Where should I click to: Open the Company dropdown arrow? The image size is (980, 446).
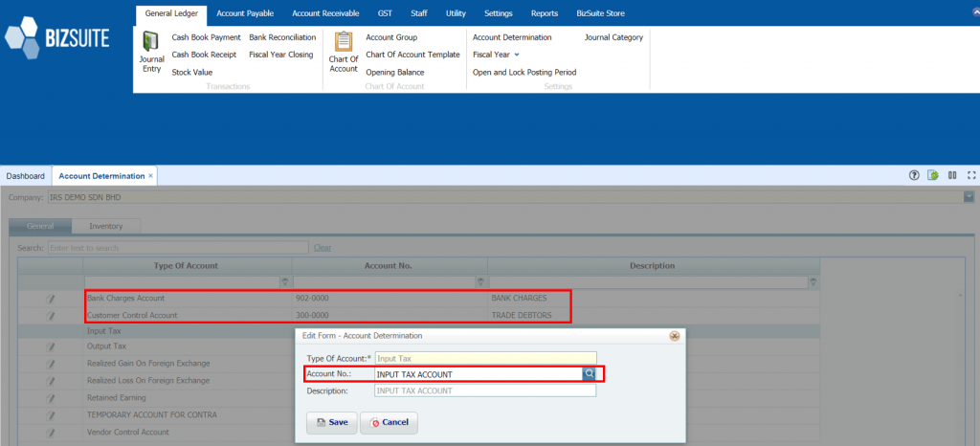(969, 197)
